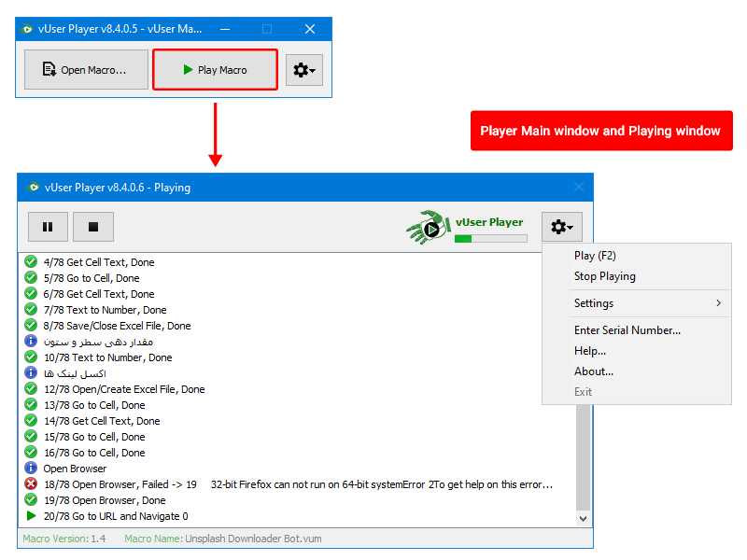Click the check icon of 19/78 Open Browser

coord(31,499)
